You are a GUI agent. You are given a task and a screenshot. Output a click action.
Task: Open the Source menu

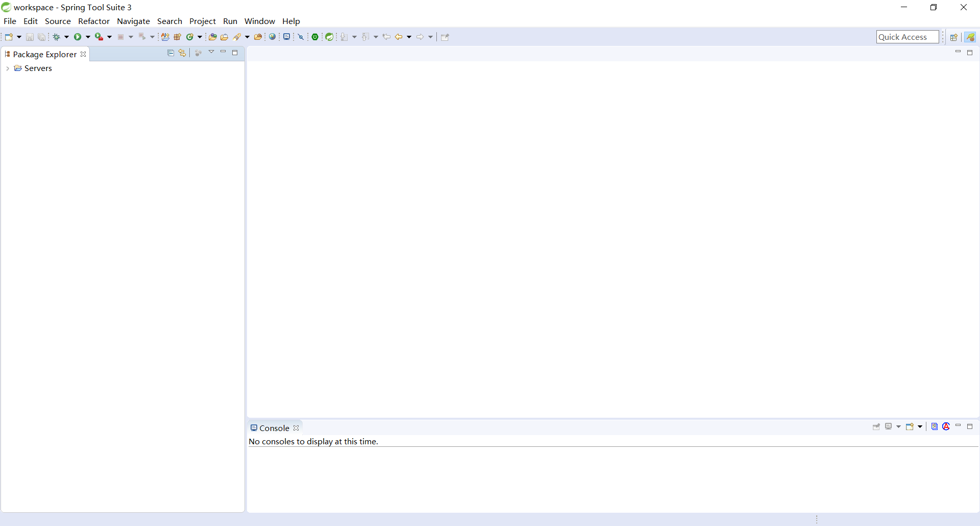pos(58,21)
